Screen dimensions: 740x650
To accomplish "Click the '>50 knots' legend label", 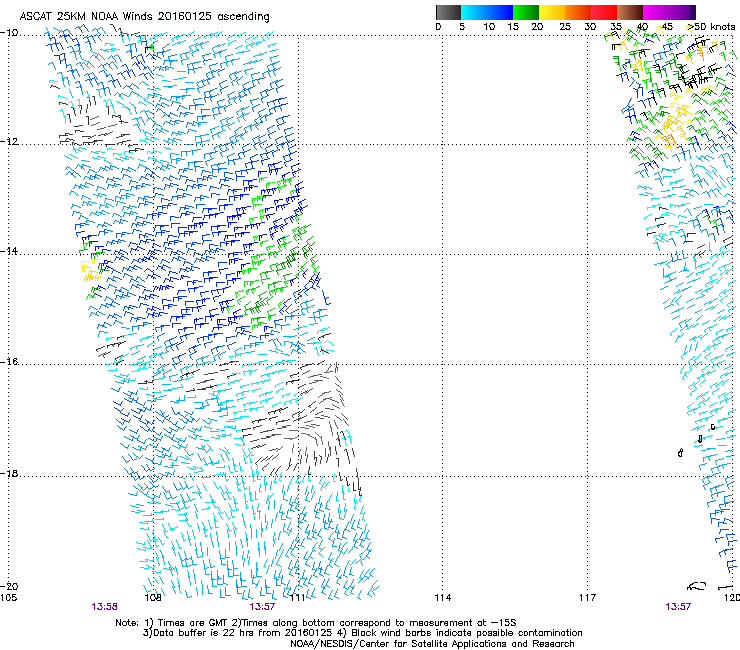I will pyautogui.click(x=711, y=27).
